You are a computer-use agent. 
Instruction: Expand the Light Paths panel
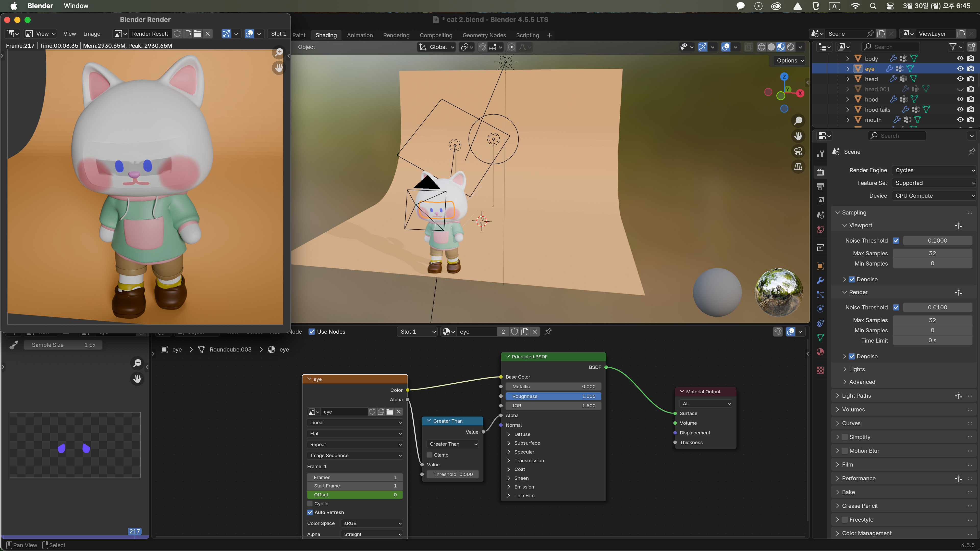[x=856, y=396]
